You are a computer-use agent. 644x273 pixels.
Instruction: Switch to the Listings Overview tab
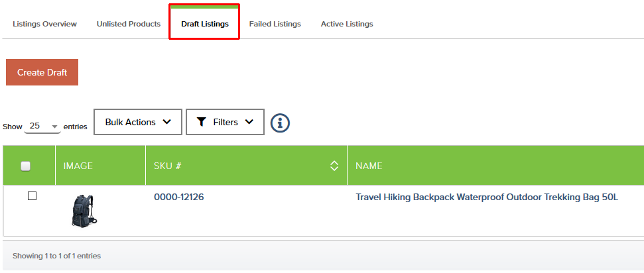(44, 24)
